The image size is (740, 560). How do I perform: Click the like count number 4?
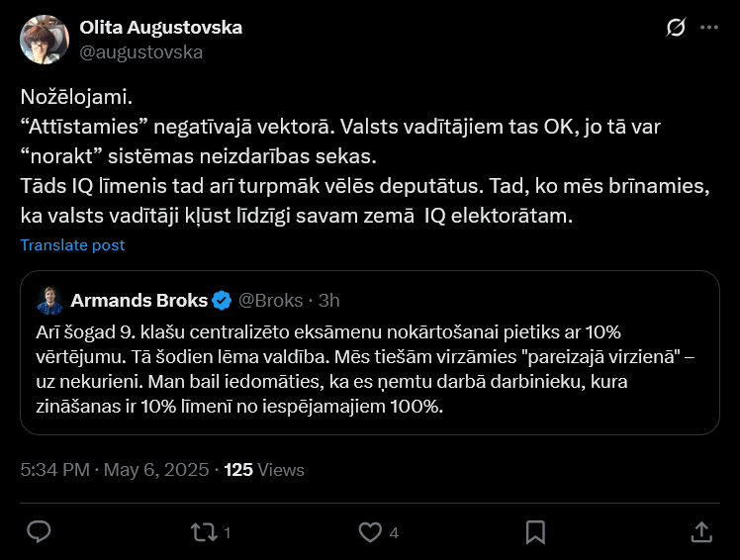click(x=394, y=533)
